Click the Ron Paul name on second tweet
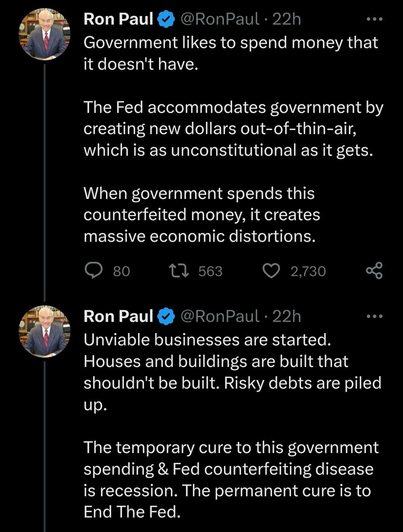The height and width of the screenshot is (532, 403). pyautogui.click(x=119, y=316)
